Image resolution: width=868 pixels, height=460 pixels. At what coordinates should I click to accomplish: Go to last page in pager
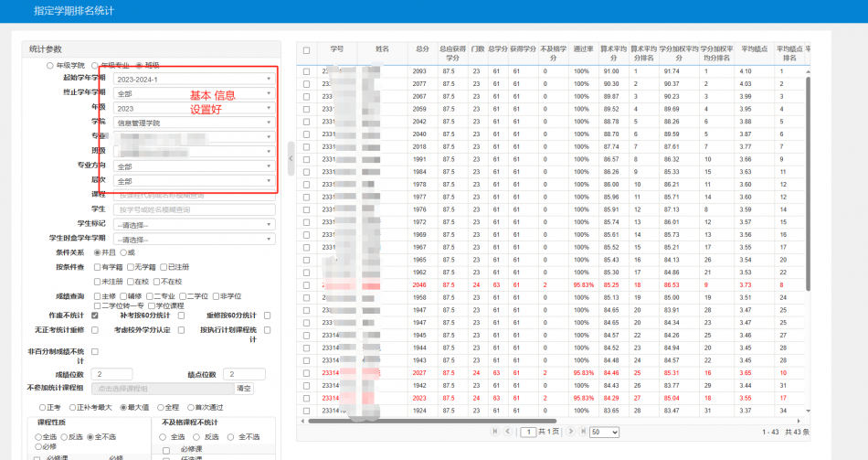click(x=583, y=431)
